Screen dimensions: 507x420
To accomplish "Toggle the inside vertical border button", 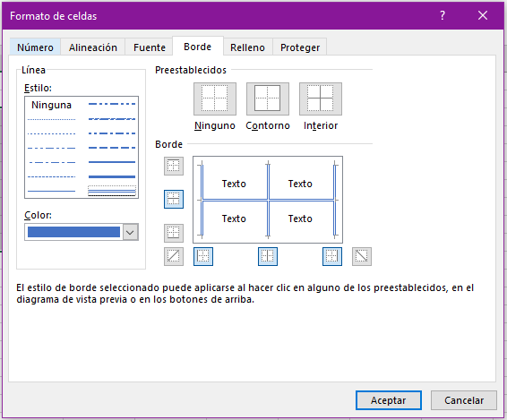I will (x=268, y=256).
